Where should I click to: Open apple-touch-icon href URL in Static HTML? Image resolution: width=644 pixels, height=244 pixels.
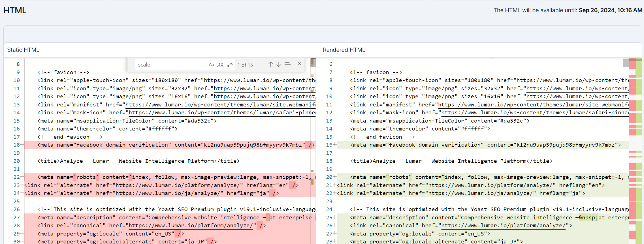(260, 80)
